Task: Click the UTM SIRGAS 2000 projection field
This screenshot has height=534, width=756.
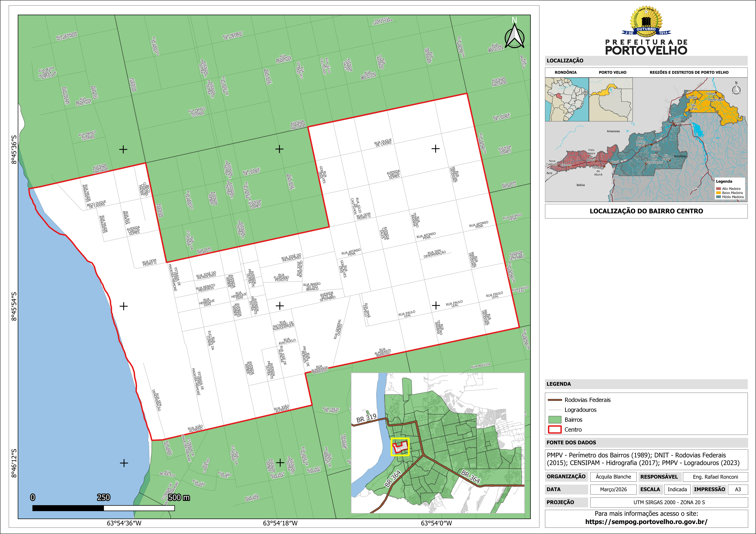Action: pyautogui.click(x=669, y=502)
